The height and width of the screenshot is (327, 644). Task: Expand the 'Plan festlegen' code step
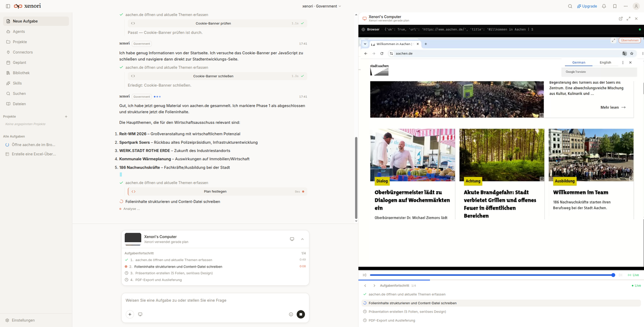tap(217, 192)
